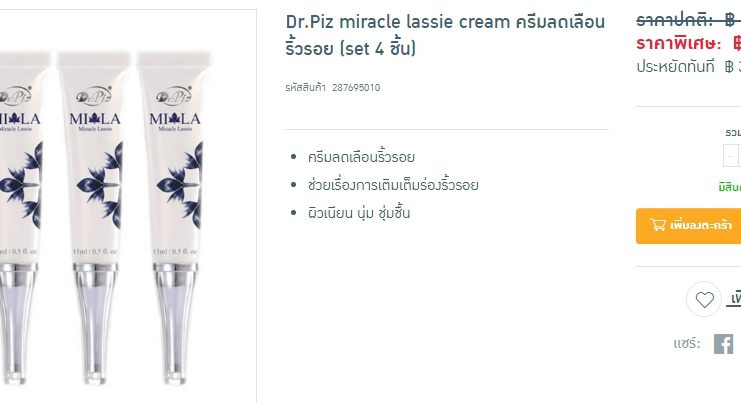Screen dimensions: 741x402
Task: Click the แชร์ share label
Action: (x=687, y=343)
